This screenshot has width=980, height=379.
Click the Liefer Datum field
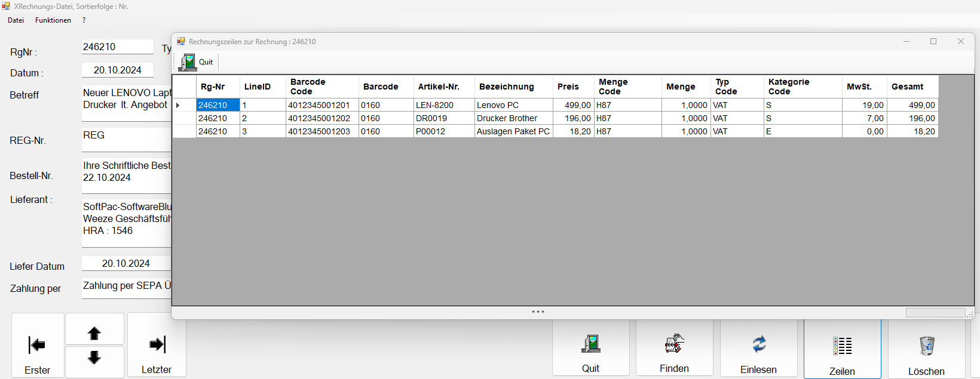pos(126,263)
